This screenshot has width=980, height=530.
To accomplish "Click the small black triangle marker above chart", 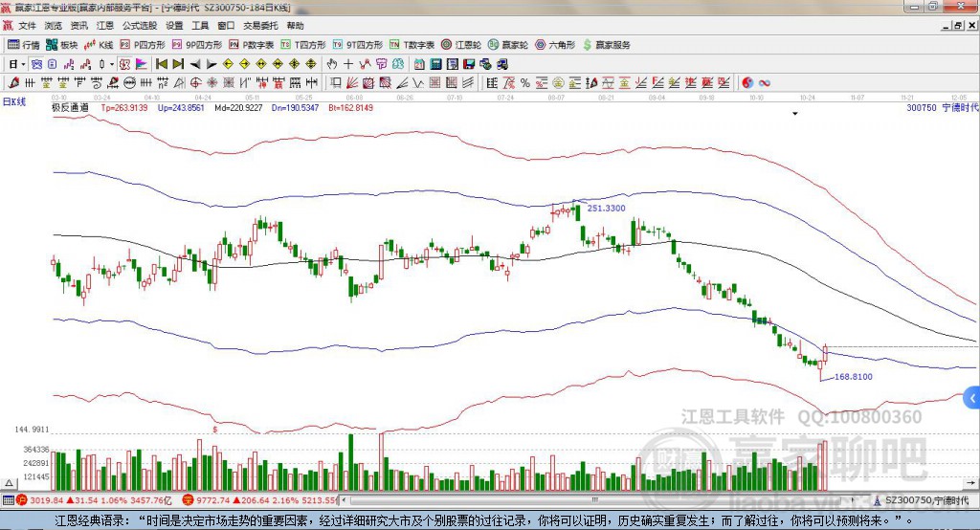I will 795,114.
